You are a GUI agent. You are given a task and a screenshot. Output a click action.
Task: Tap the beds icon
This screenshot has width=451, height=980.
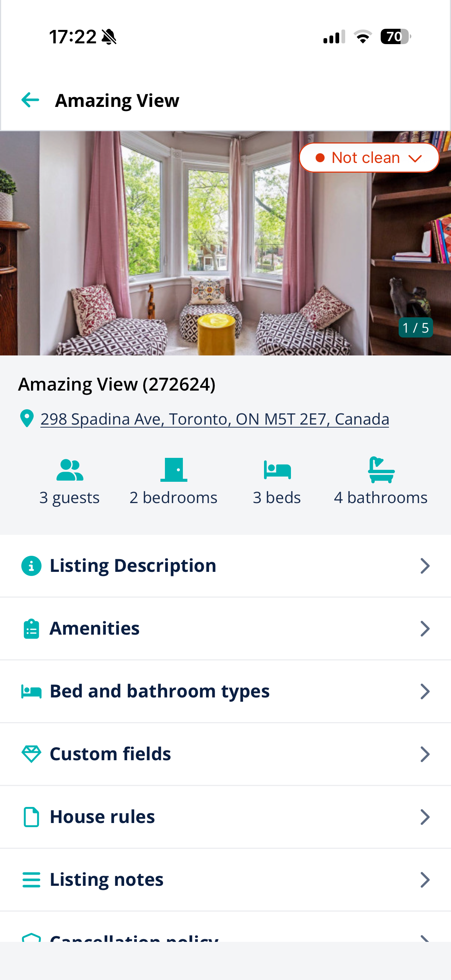(x=277, y=470)
